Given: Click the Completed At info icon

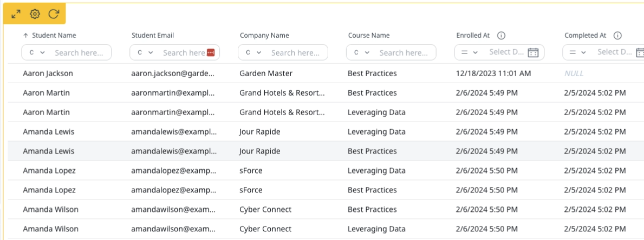Looking at the screenshot, I should tap(617, 36).
